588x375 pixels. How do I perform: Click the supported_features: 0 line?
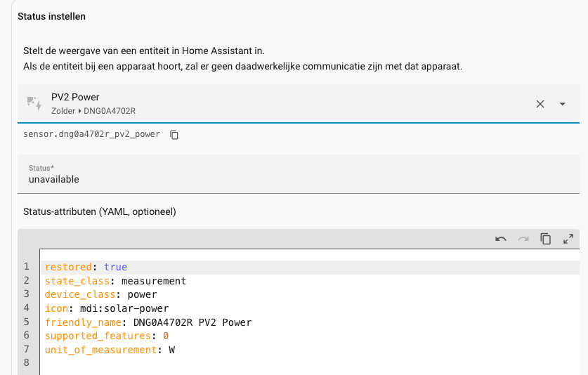106,336
